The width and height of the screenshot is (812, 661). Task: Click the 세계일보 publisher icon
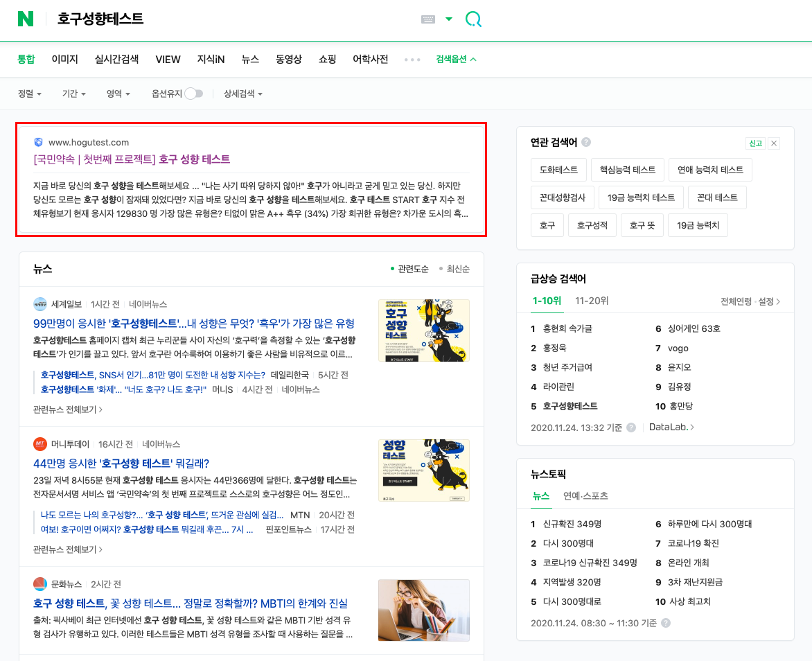click(x=40, y=304)
